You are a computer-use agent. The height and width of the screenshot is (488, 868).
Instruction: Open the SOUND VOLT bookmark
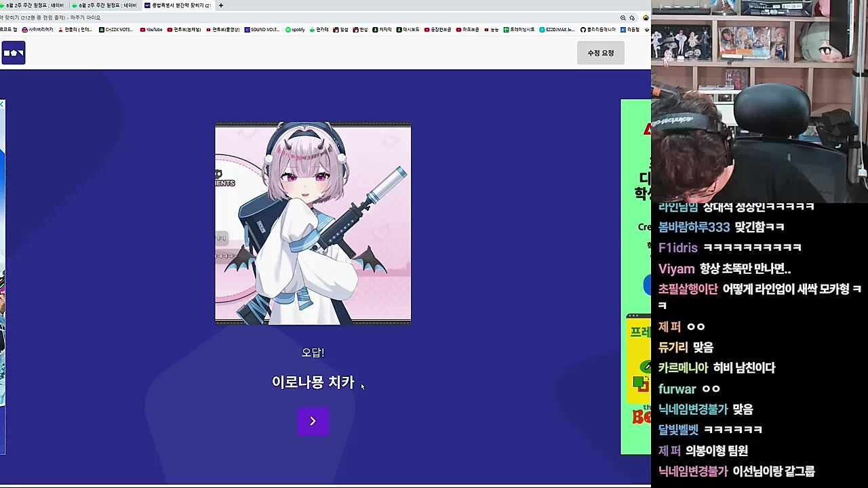click(x=262, y=30)
